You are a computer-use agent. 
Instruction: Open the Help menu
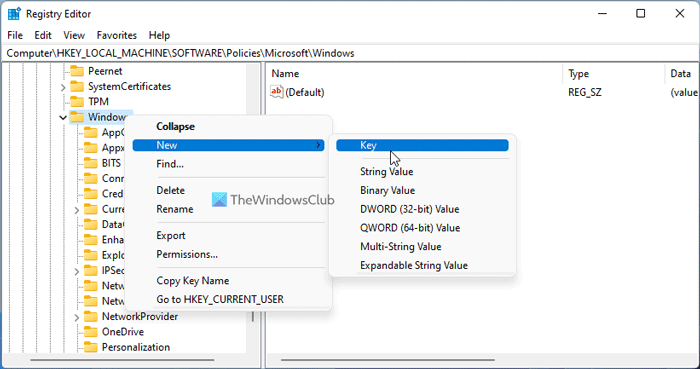coord(159,35)
